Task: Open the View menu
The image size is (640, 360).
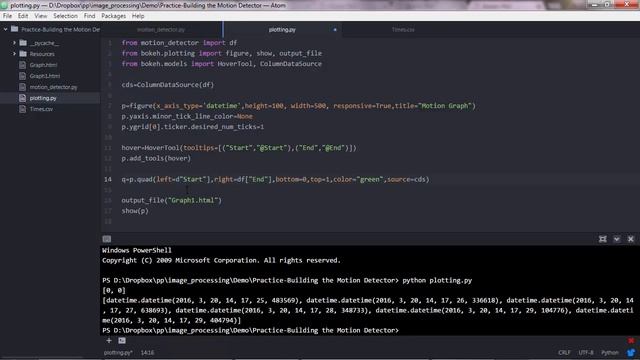Action: (40, 16)
